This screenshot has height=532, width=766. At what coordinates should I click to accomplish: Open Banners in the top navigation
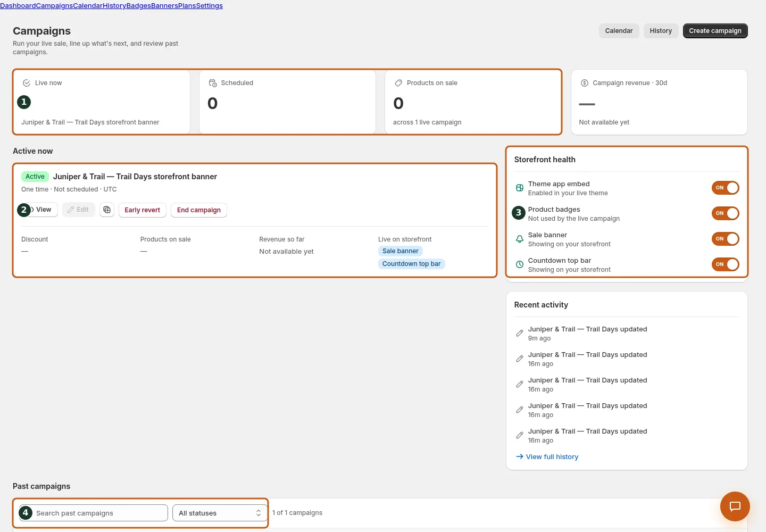click(164, 6)
